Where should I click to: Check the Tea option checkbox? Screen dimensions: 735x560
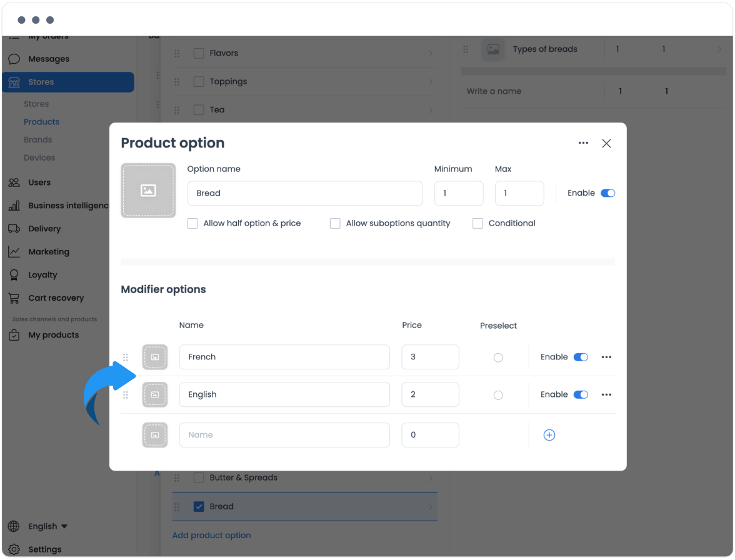tap(199, 110)
